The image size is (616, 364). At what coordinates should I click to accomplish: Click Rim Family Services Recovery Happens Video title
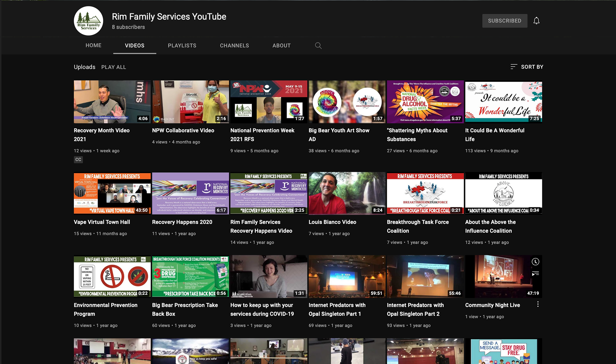pyautogui.click(x=261, y=226)
